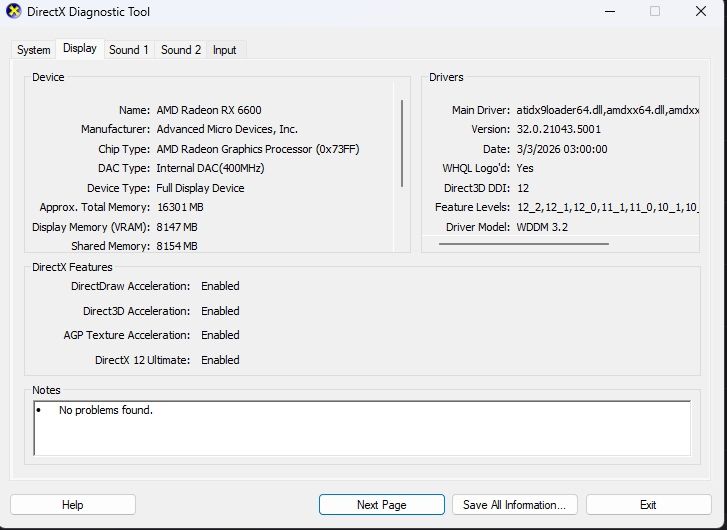Close the DirectX Diagnostic Tool window

pos(701,12)
